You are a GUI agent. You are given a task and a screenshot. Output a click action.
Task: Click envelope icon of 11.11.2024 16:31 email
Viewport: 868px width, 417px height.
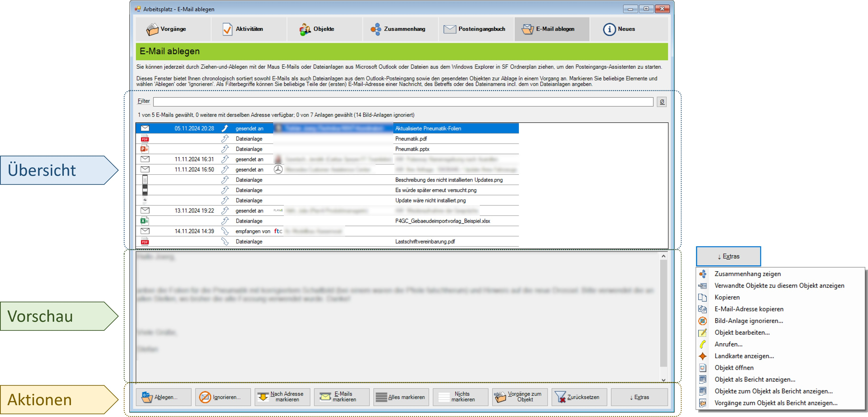(145, 159)
